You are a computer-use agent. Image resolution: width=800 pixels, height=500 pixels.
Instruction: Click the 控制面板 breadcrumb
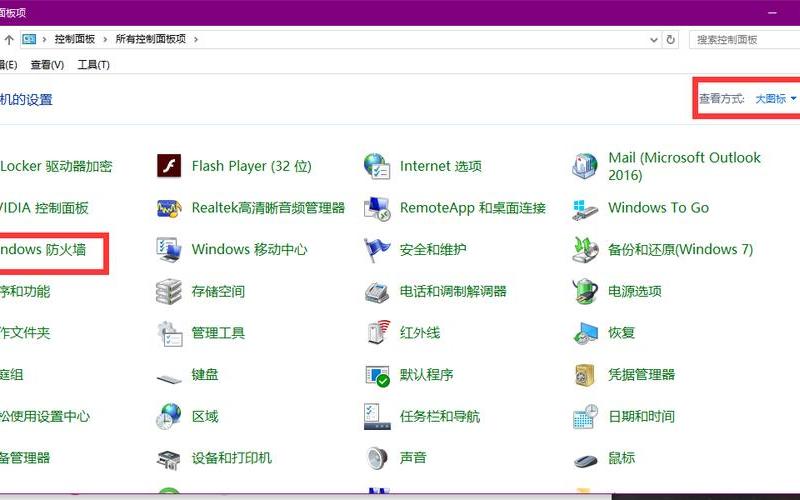(x=74, y=39)
